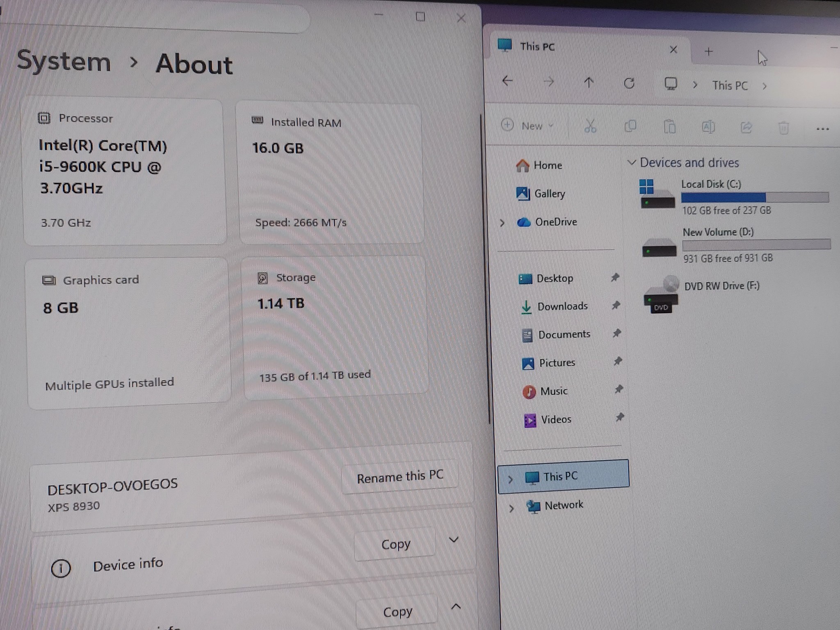Unpin Desktop from Quick access
Viewport: 840px width, 630px height.
click(x=615, y=277)
